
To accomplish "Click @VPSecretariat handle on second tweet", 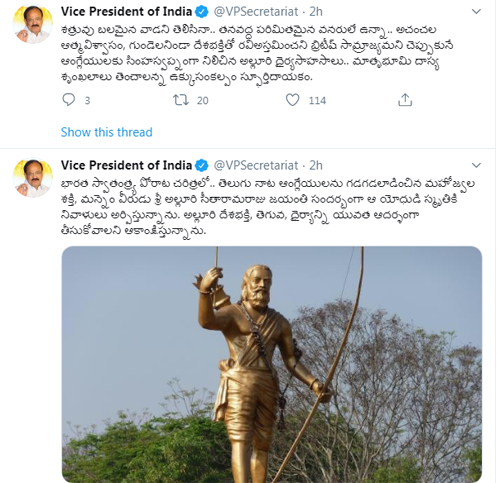I will point(256,166).
